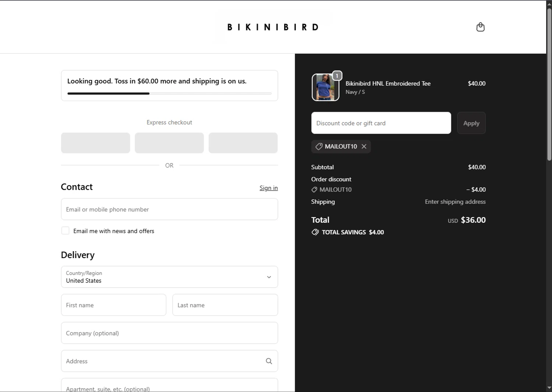
Task: Click the Apartment, suite, etc. field
Action: click(x=169, y=385)
